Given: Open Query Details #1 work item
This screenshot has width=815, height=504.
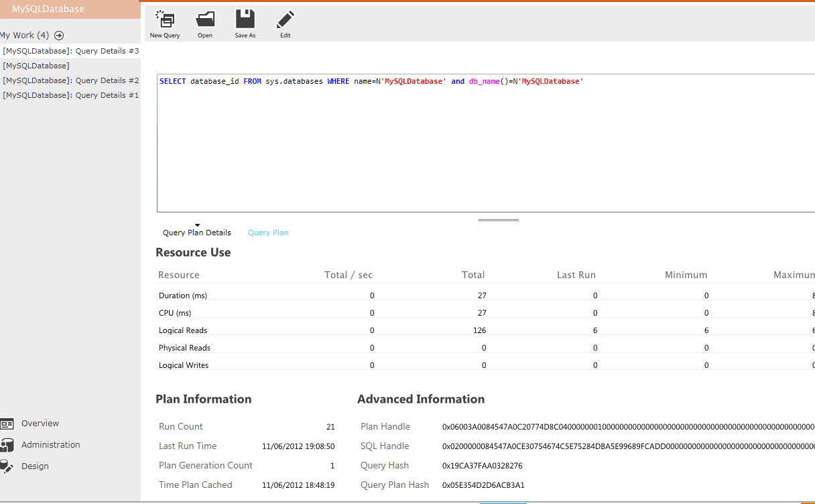Looking at the screenshot, I should 70,95.
